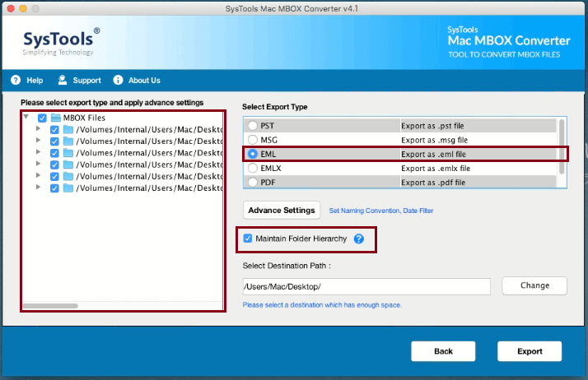The height and width of the screenshot is (380, 588).
Task: Untick the fifth /Volumes folder checkbox
Action: coord(54,176)
